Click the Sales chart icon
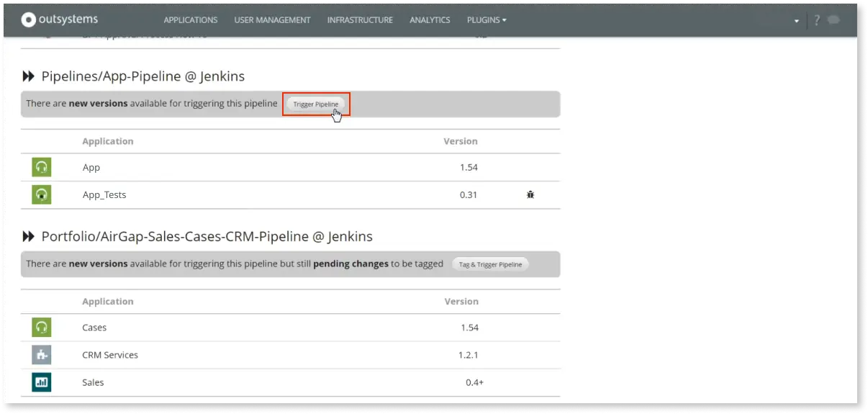This screenshot has height=414, width=868. coord(42,382)
